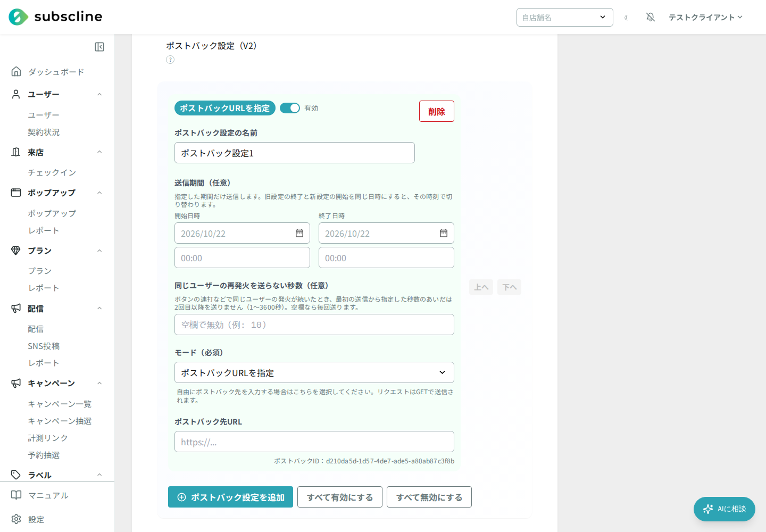Collapse the 配信 sidebar section

(99, 309)
